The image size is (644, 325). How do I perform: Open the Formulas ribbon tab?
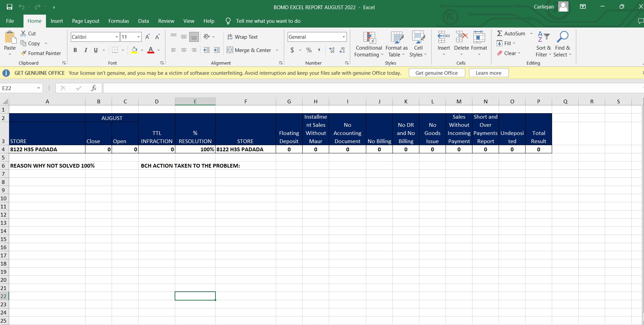coord(118,21)
